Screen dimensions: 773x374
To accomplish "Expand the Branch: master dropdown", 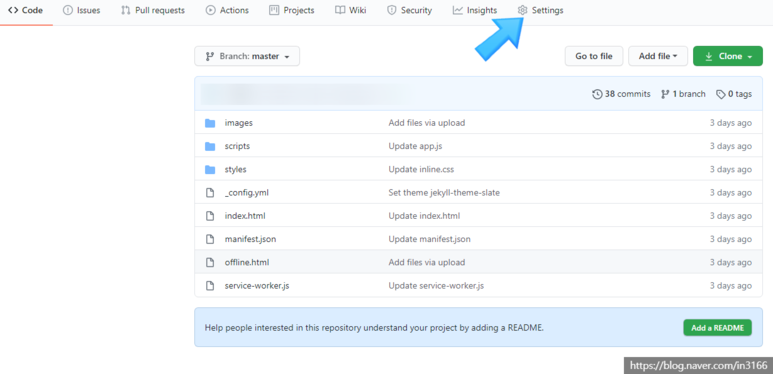I will point(247,56).
